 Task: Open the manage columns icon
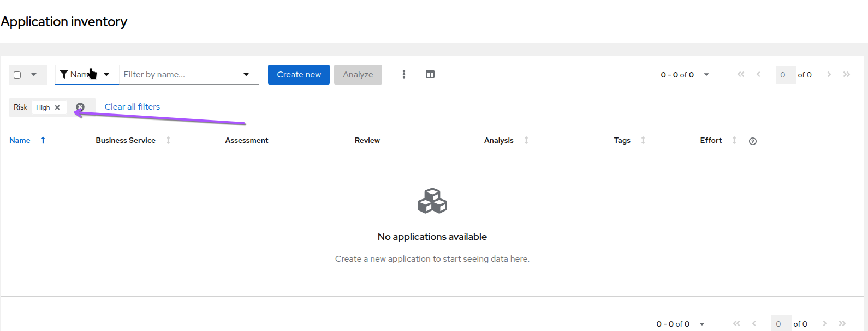tap(430, 74)
